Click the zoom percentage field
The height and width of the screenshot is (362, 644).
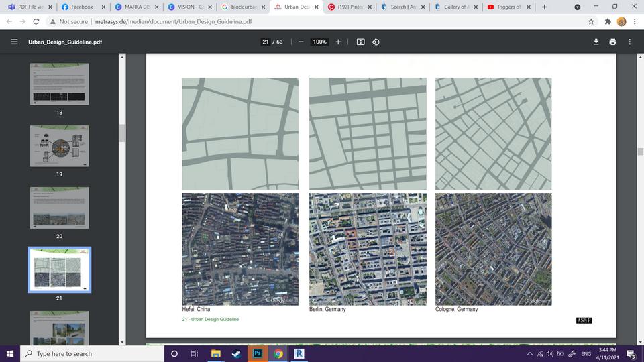click(x=319, y=42)
